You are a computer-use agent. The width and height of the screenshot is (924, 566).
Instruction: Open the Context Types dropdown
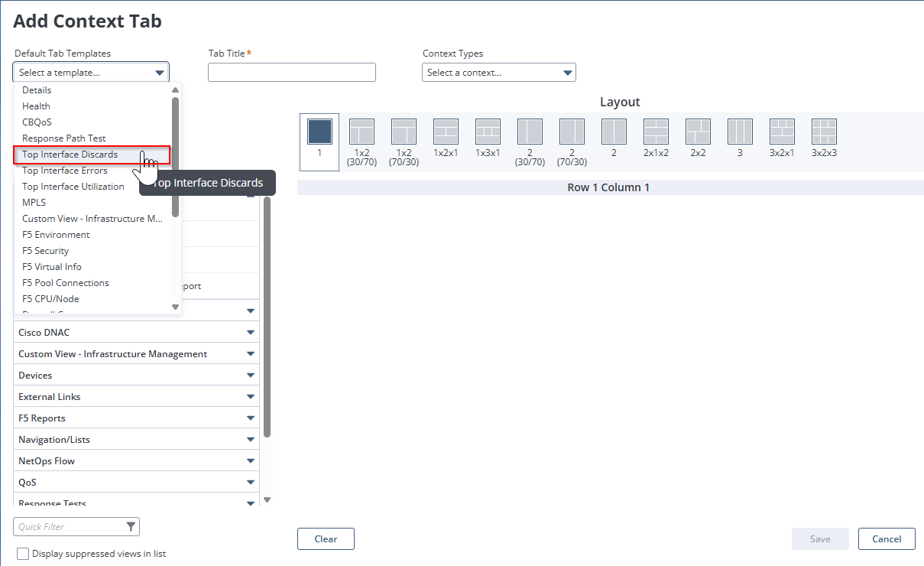tap(498, 73)
